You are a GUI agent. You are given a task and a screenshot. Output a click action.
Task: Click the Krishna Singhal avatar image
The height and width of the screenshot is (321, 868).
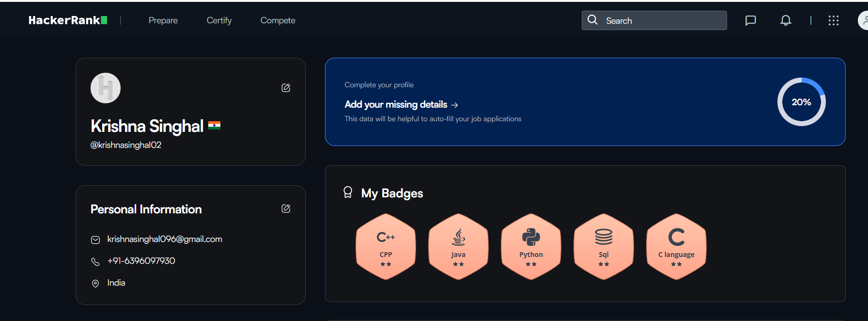[105, 88]
